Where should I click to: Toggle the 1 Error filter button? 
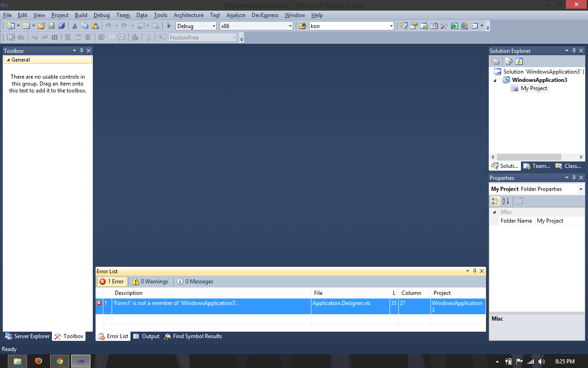[112, 282]
